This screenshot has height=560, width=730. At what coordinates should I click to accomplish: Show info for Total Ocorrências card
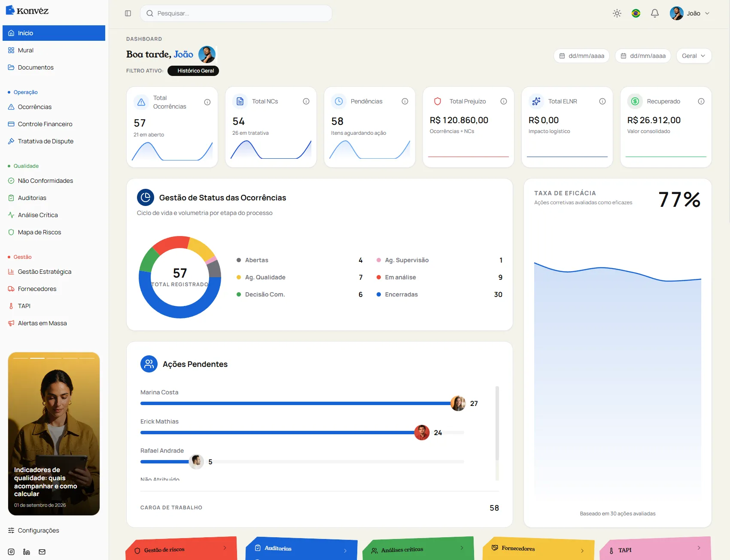pos(207,102)
